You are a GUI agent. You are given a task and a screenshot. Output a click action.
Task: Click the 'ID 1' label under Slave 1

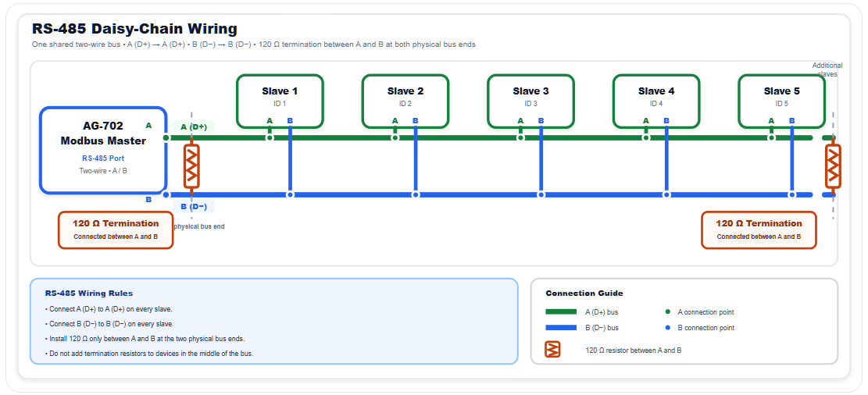[x=280, y=104]
